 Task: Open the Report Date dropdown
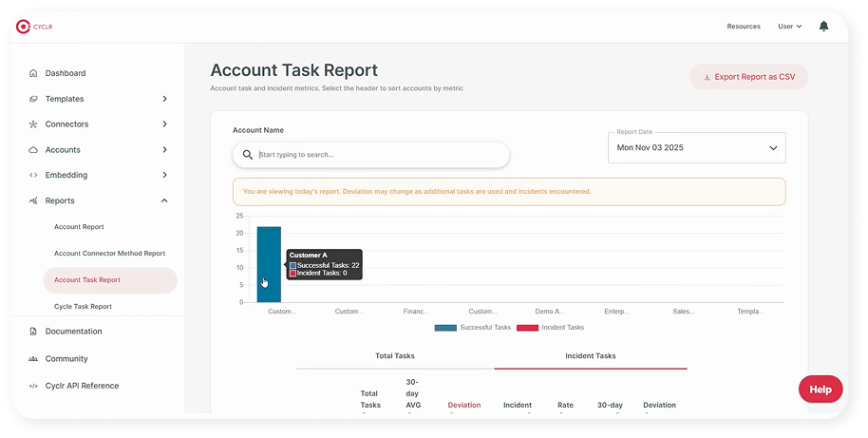pyautogui.click(x=696, y=148)
